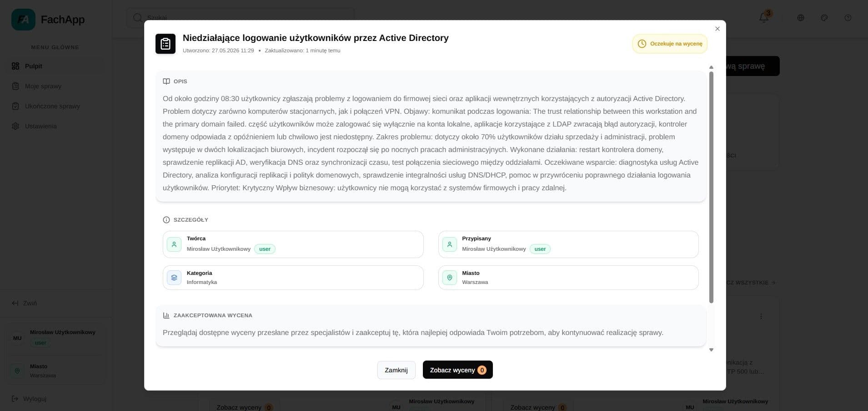Image resolution: width=868 pixels, height=411 pixels.
Task: Click the FachApp logo icon
Action: (x=23, y=20)
